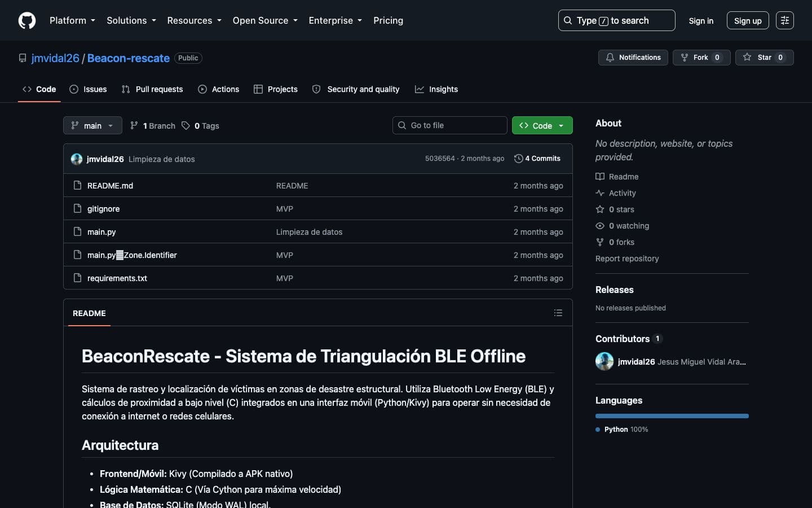Open MVP commit message in gitignore row
This screenshot has height=508, width=812.
coord(285,209)
